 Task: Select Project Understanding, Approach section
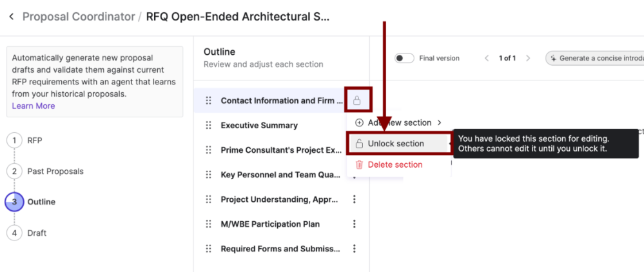(x=279, y=199)
